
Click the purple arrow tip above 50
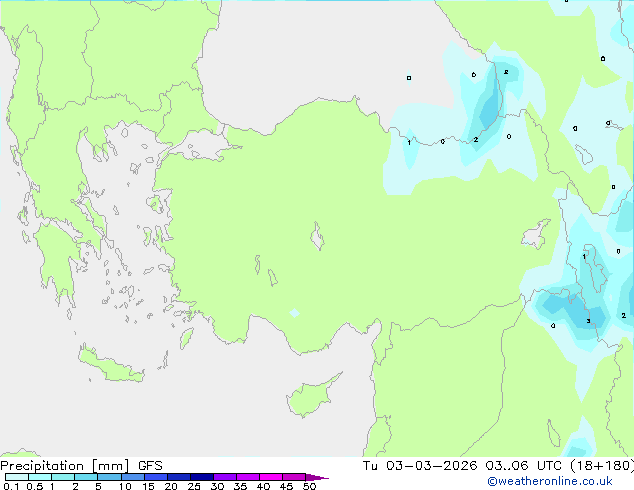point(317,477)
